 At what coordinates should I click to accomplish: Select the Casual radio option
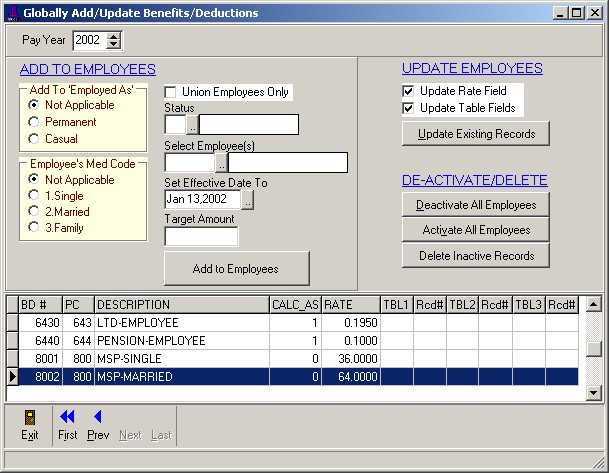34,139
